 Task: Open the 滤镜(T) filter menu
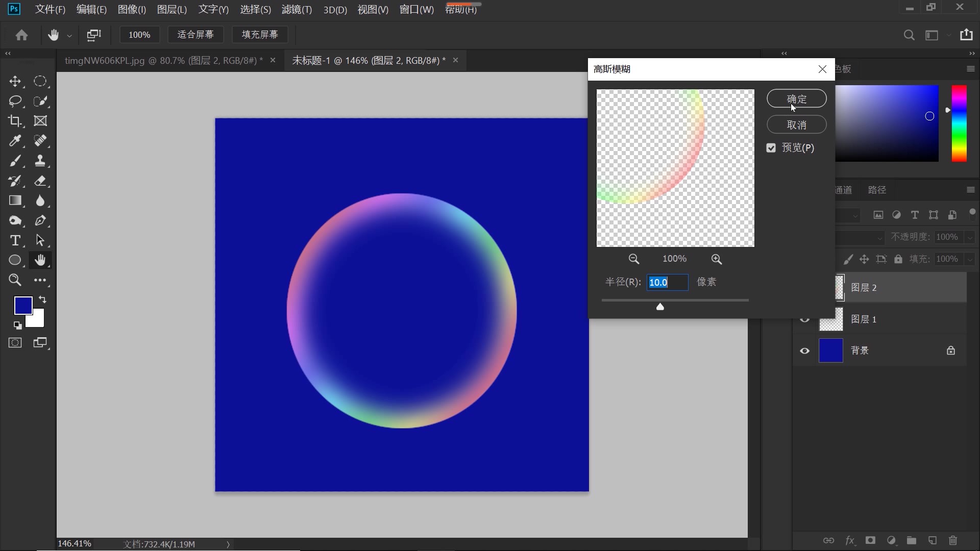point(297,10)
